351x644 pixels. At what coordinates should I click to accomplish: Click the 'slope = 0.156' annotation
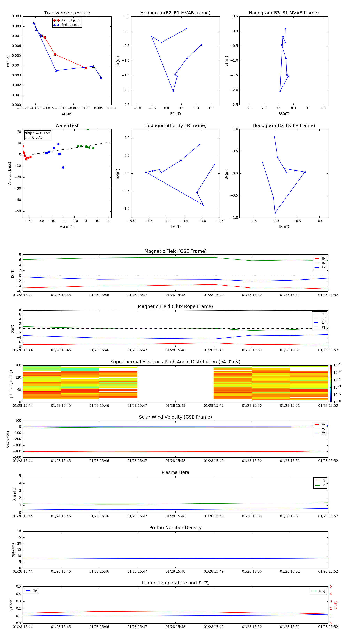37,133
